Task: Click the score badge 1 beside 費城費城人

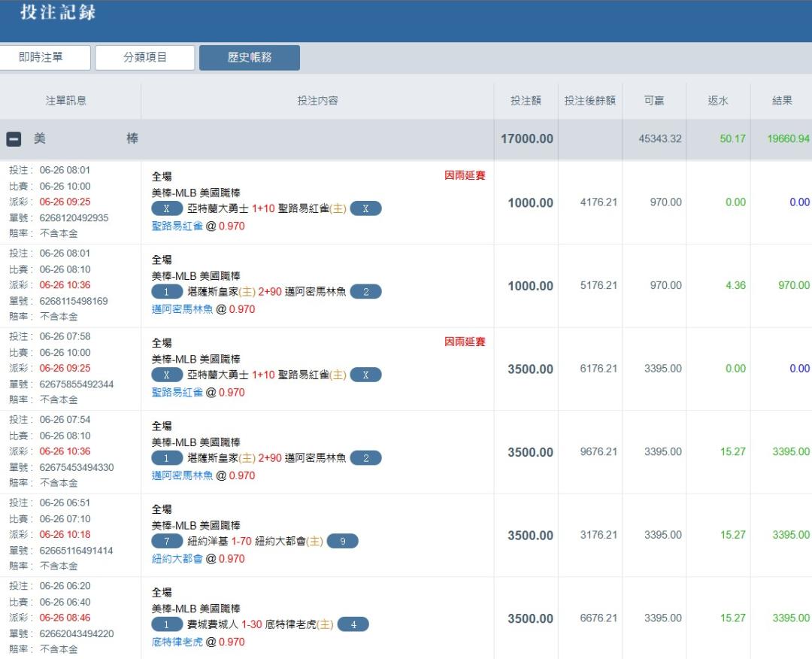Action: pos(167,624)
